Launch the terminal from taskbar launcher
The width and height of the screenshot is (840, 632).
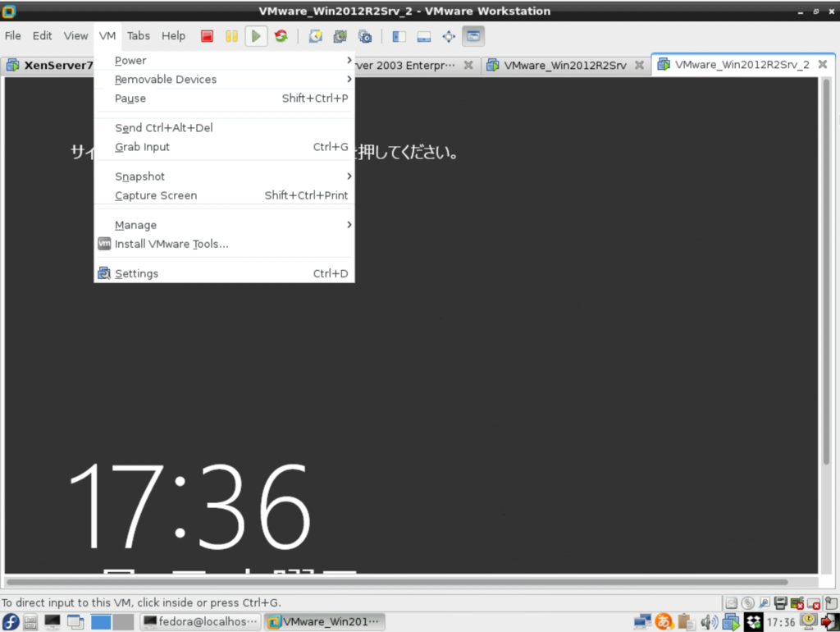[x=52, y=622]
